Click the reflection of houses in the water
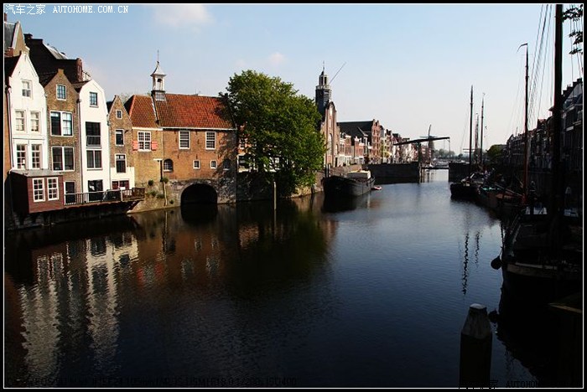Viewport: 587px width, 392px height. click(x=84, y=285)
